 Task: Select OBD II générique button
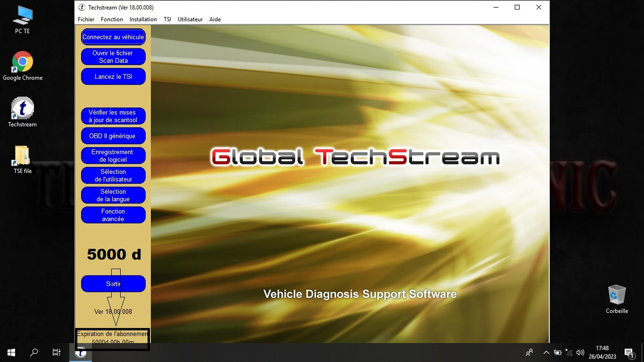113,136
